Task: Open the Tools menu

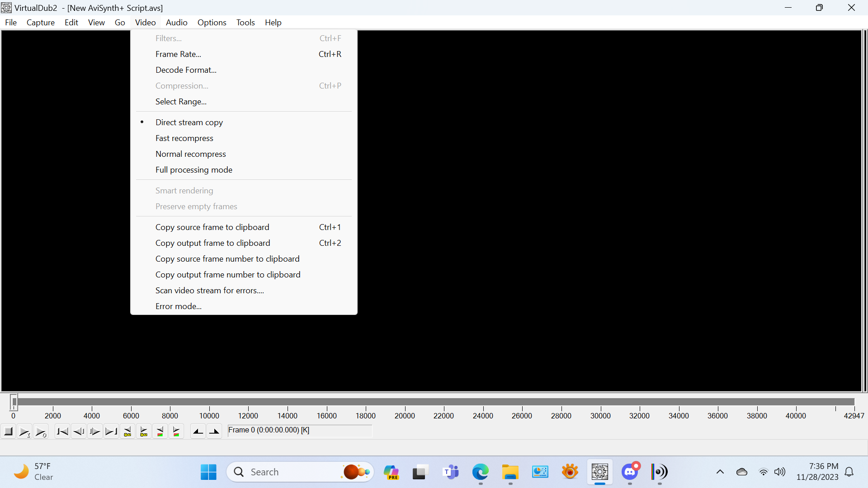Action: [245, 23]
